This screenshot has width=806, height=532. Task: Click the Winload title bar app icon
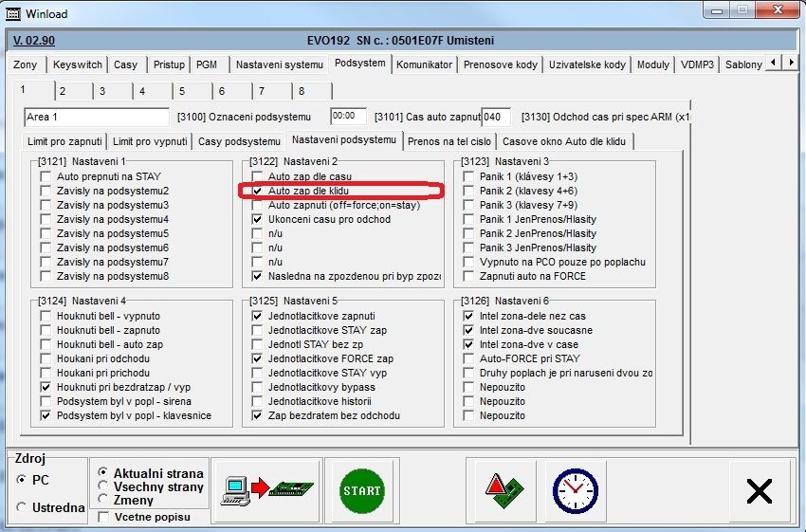coord(13,14)
